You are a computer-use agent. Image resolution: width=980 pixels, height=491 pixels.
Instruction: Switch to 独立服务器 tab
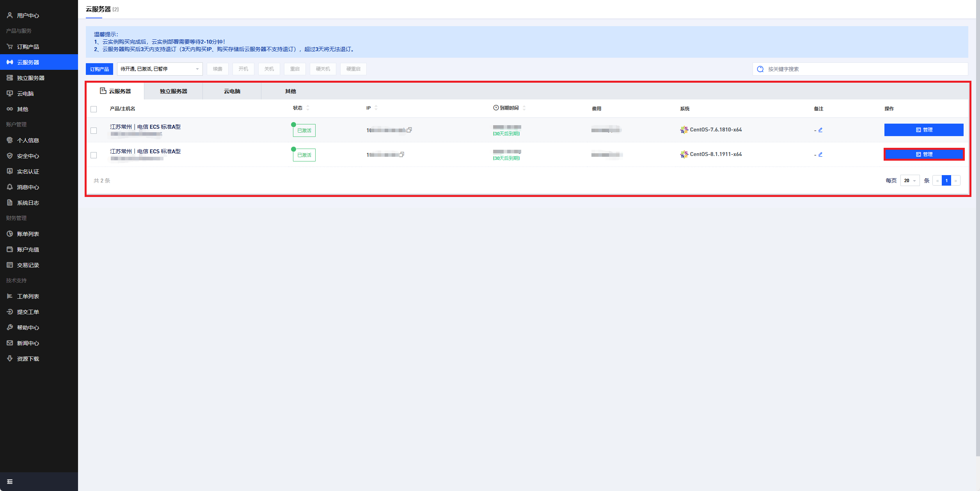[x=173, y=91]
